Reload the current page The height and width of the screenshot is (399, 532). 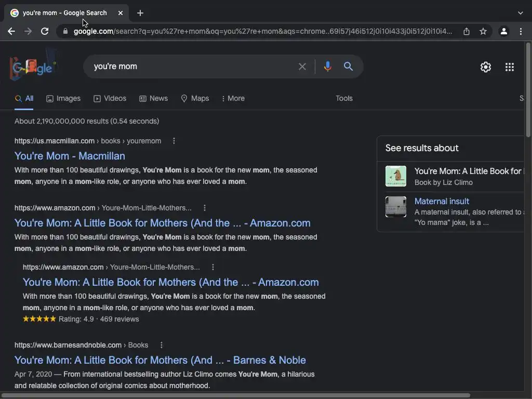click(45, 31)
